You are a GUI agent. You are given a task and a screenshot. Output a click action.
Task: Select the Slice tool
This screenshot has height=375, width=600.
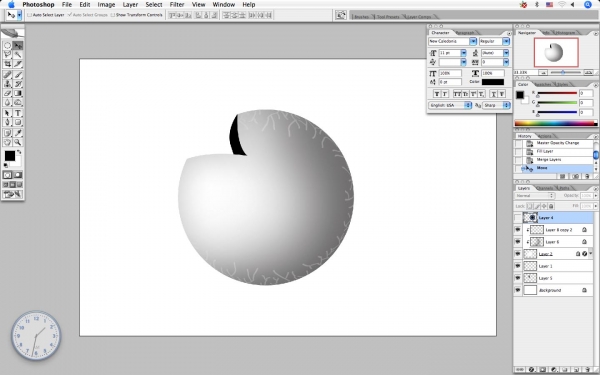[x=18, y=64]
